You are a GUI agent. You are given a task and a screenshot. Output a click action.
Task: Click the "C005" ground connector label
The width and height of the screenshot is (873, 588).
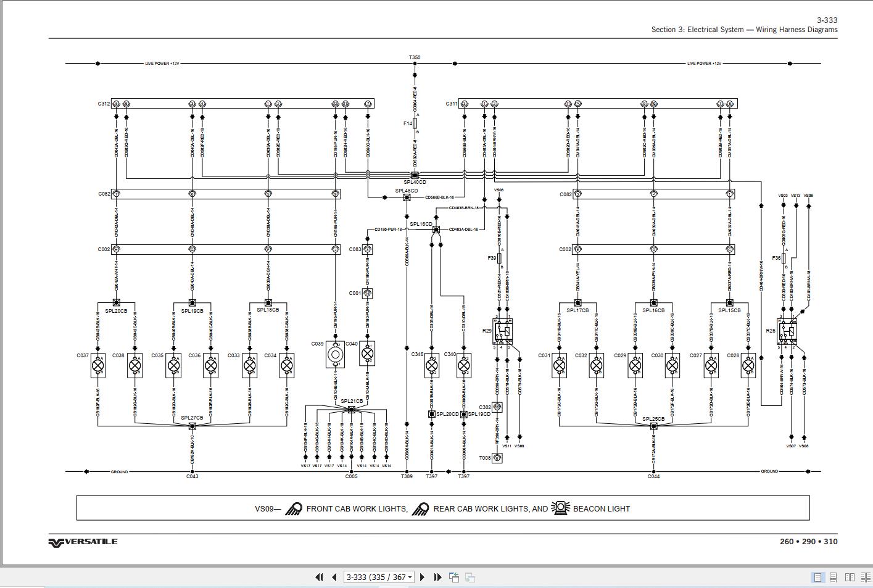coord(351,476)
